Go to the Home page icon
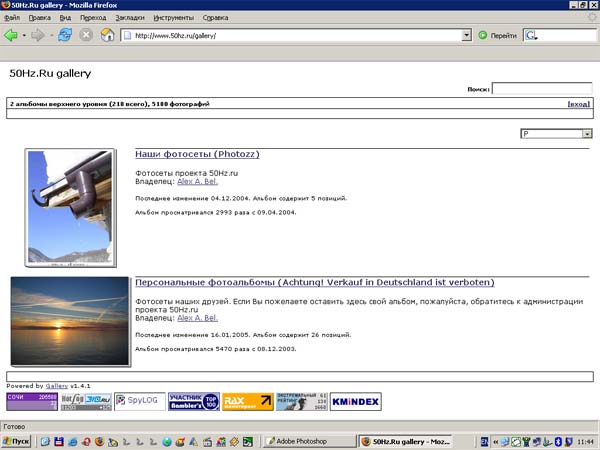The image size is (600, 450). tap(108, 35)
